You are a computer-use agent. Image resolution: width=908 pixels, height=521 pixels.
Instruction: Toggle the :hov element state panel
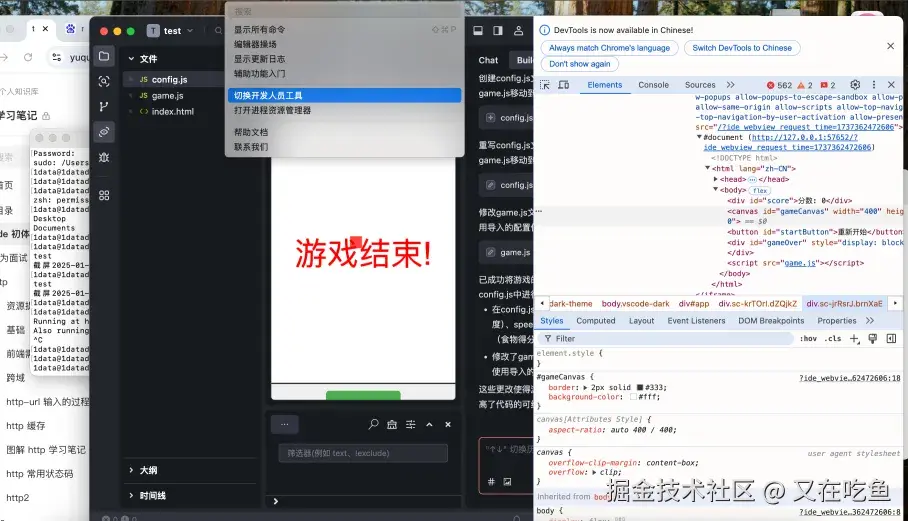tap(808, 339)
